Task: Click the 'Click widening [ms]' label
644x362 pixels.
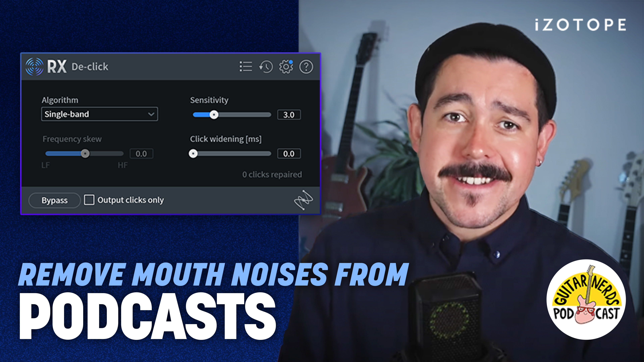Action: tap(226, 139)
